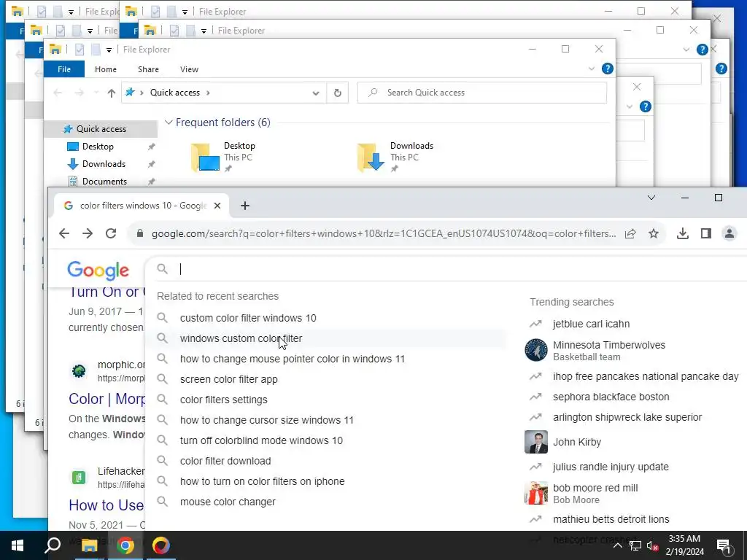The height and width of the screenshot is (560, 747).
Task: Open Chrome profile avatar
Action: click(x=729, y=233)
